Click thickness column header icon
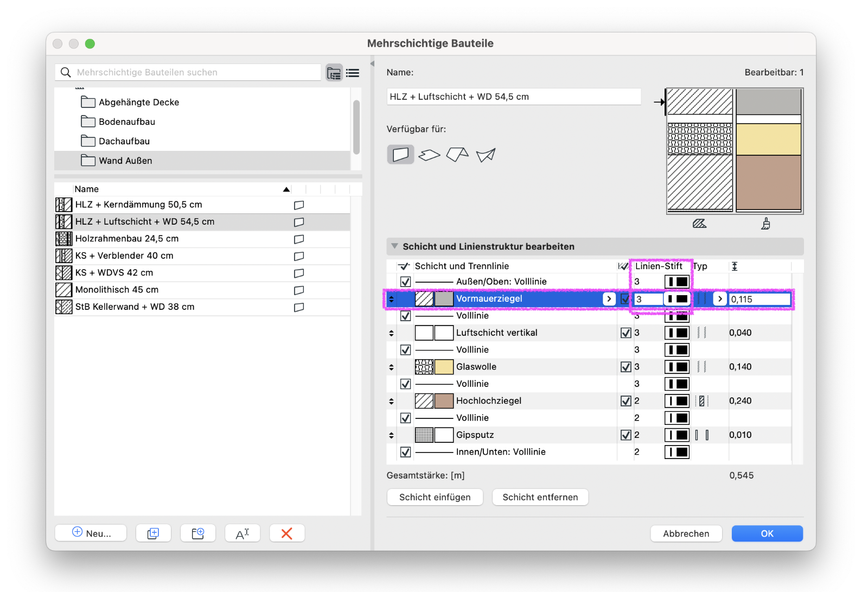Image resolution: width=868 pixels, height=592 pixels. (x=735, y=266)
